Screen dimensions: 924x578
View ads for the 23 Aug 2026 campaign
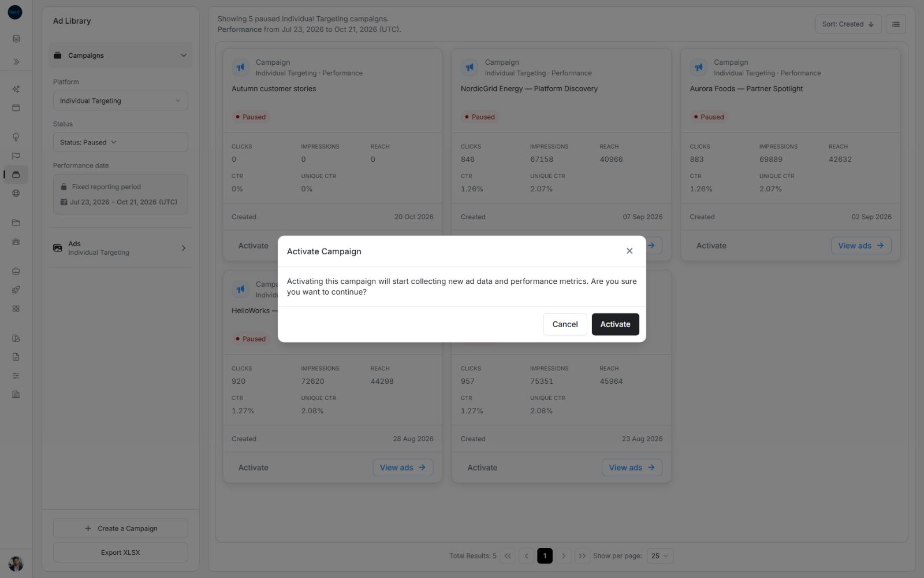pyautogui.click(x=631, y=468)
